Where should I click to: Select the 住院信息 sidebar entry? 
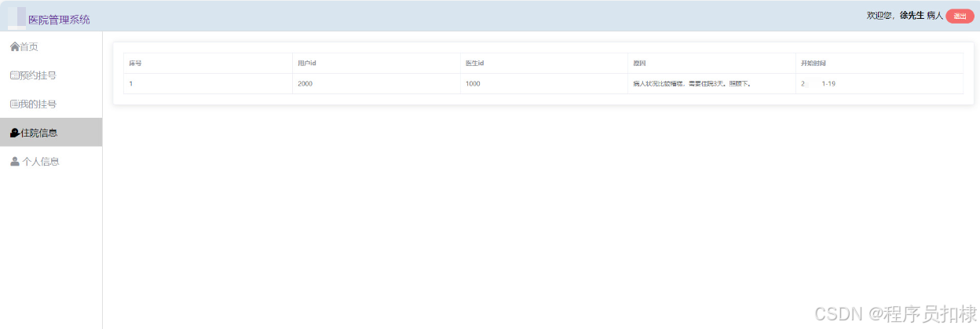coord(51,133)
